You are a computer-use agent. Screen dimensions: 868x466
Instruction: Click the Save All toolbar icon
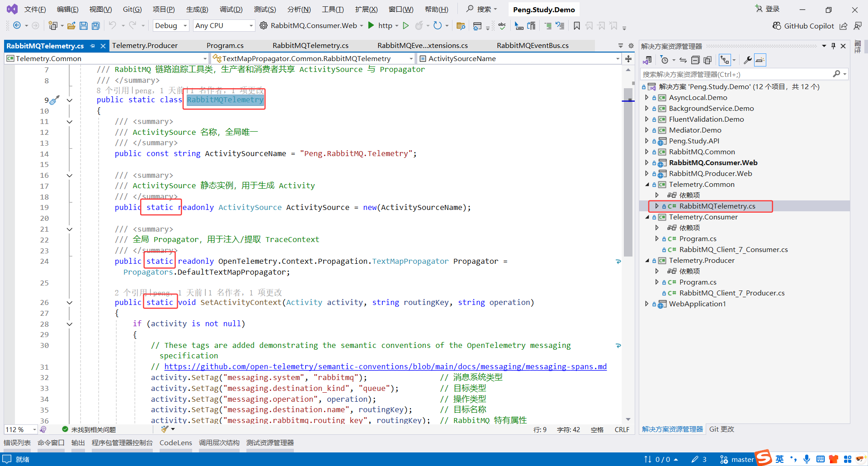95,26
